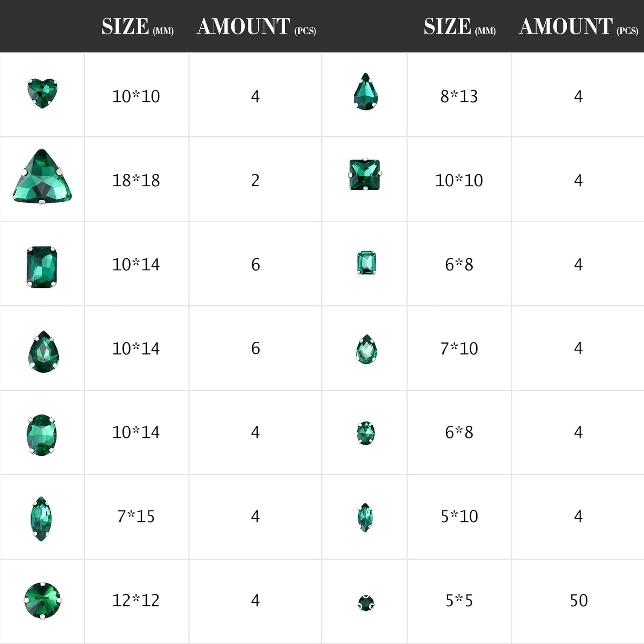Select the 18*18 size cell
This screenshot has height=644, width=644.
click(x=137, y=179)
